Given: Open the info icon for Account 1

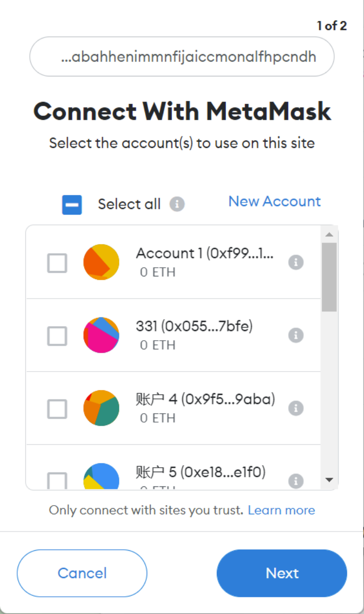Looking at the screenshot, I should click(296, 262).
